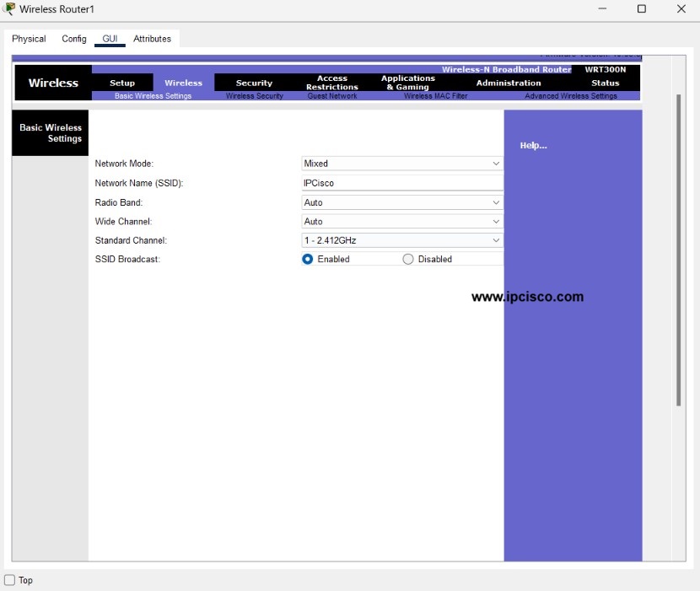Open the Config tab
The image size is (700, 591).
[x=74, y=39]
